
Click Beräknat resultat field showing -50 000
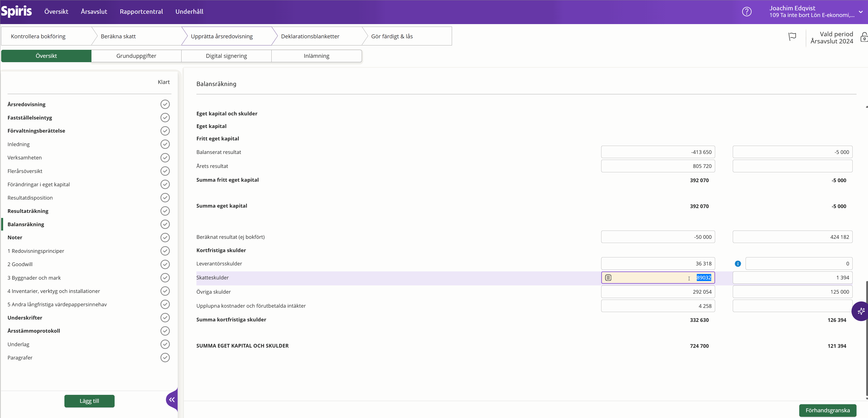pyautogui.click(x=658, y=237)
